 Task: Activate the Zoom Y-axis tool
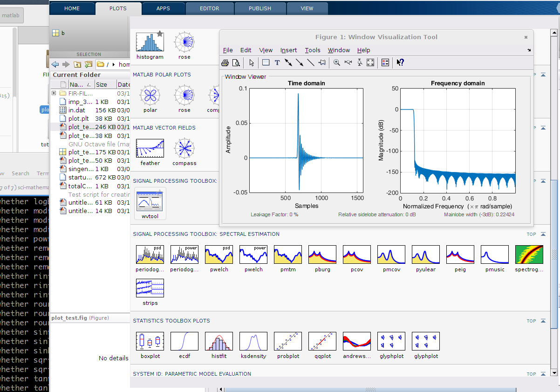[360, 62]
